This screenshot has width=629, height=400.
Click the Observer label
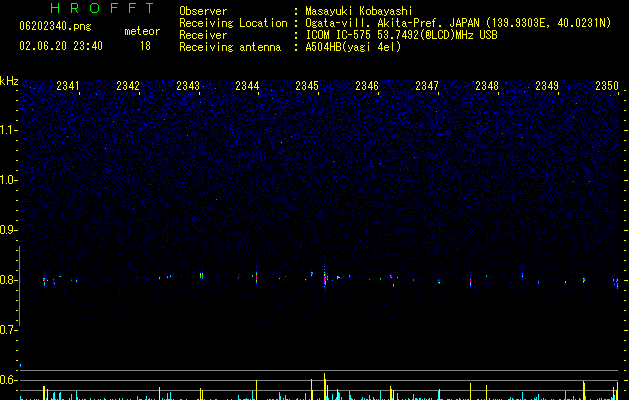203,11
